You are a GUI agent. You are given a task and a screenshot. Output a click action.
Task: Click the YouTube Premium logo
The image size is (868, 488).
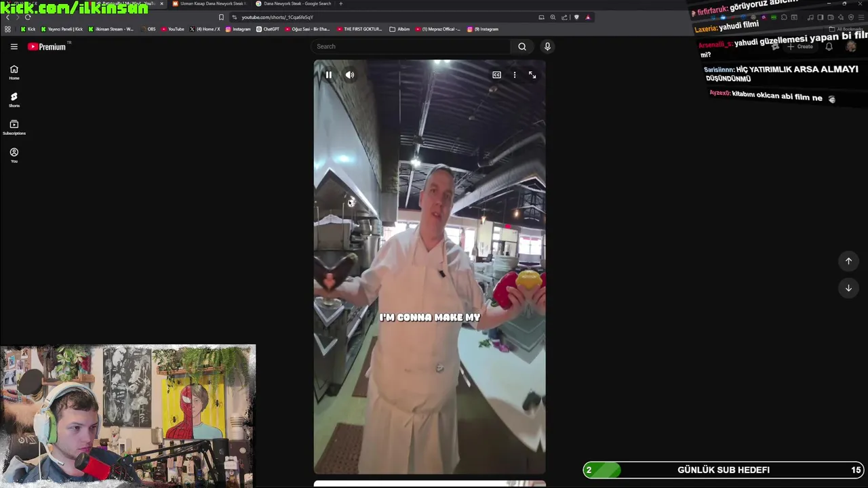pos(47,47)
